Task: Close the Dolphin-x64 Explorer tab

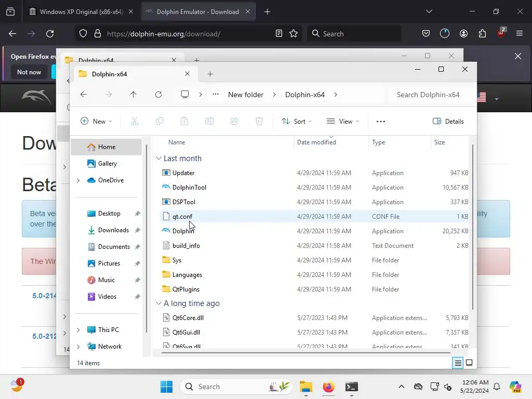Action: (x=187, y=74)
